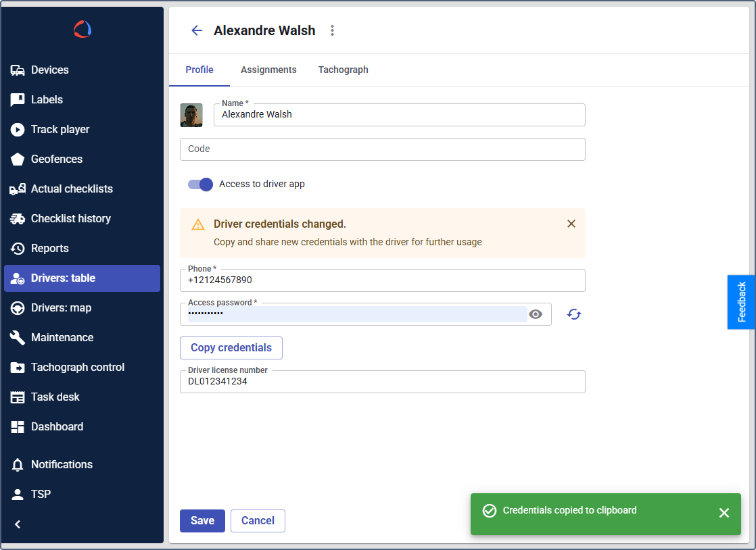Click into the Code input field
The width and height of the screenshot is (756, 550).
coord(382,149)
